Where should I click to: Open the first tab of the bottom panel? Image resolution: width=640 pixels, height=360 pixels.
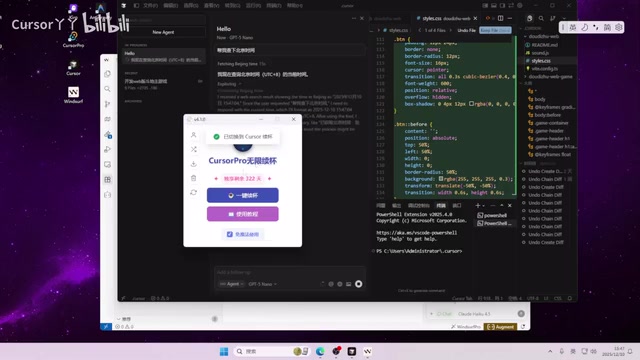tap(381, 205)
